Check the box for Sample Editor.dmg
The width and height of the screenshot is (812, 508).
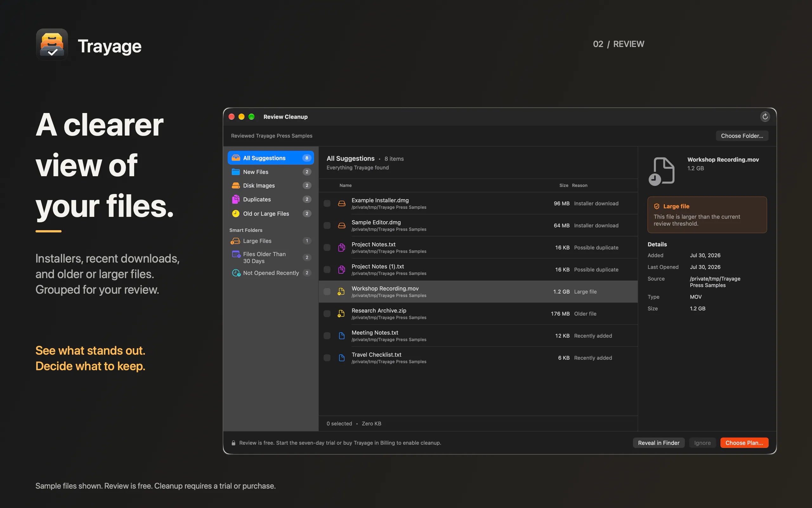click(x=327, y=225)
